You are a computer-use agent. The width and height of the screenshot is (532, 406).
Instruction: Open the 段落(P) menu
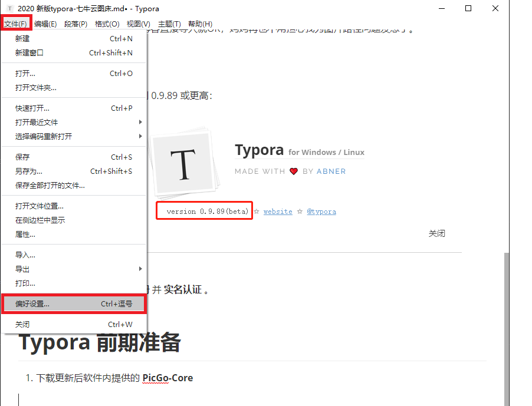[x=75, y=24]
